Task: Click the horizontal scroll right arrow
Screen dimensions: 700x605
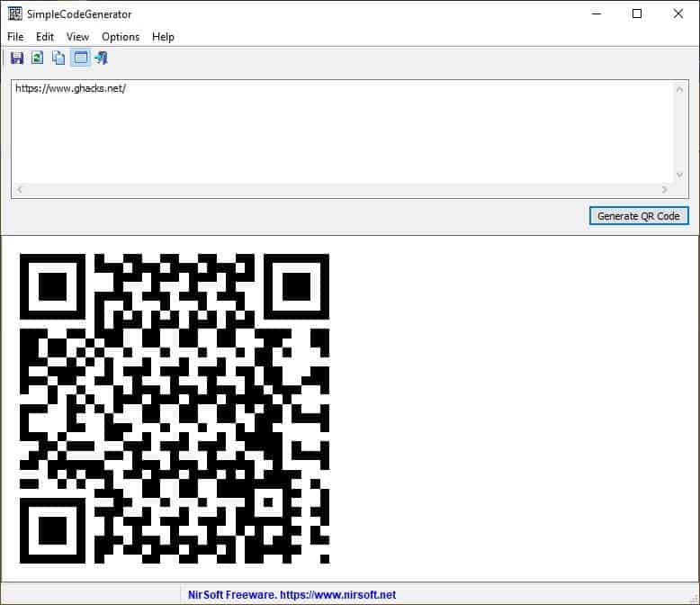Action: pyautogui.click(x=665, y=189)
